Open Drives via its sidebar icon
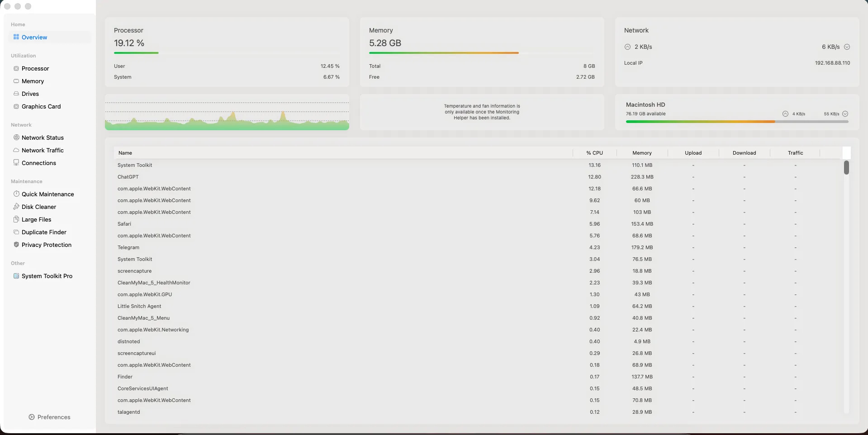This screenshot has height=435, width=868. [x=16, y=94]
